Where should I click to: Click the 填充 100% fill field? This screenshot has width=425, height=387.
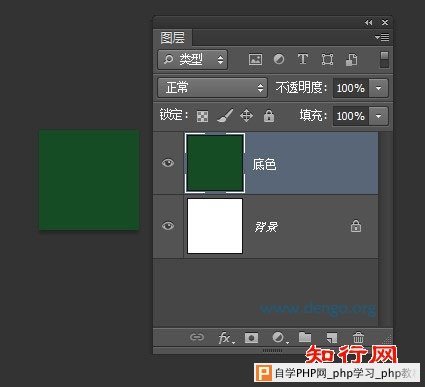tap(351, 116)
